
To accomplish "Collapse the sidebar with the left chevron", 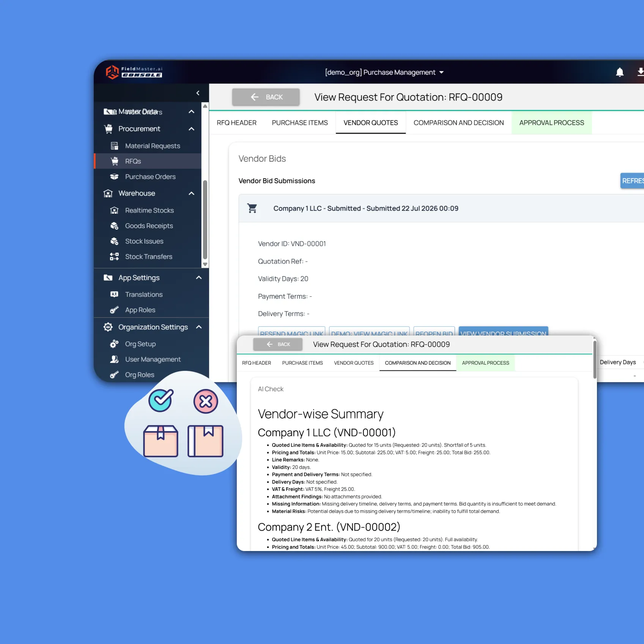I will pyautogui.click(x=198, y=93).
